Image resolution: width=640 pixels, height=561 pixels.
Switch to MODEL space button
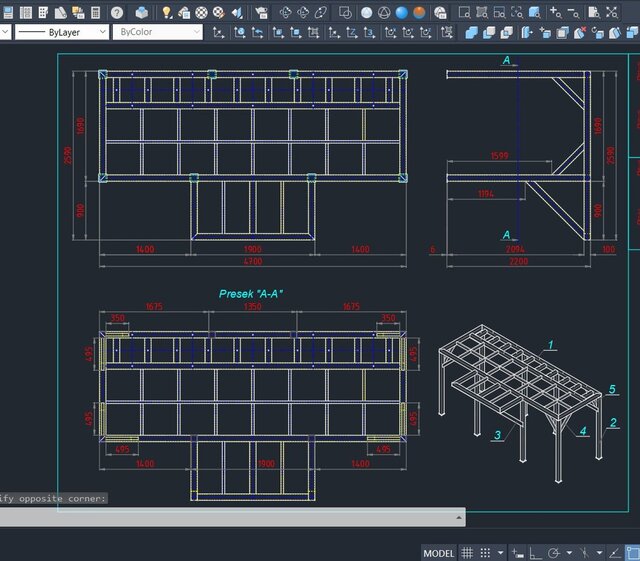(x=438, y=553)
